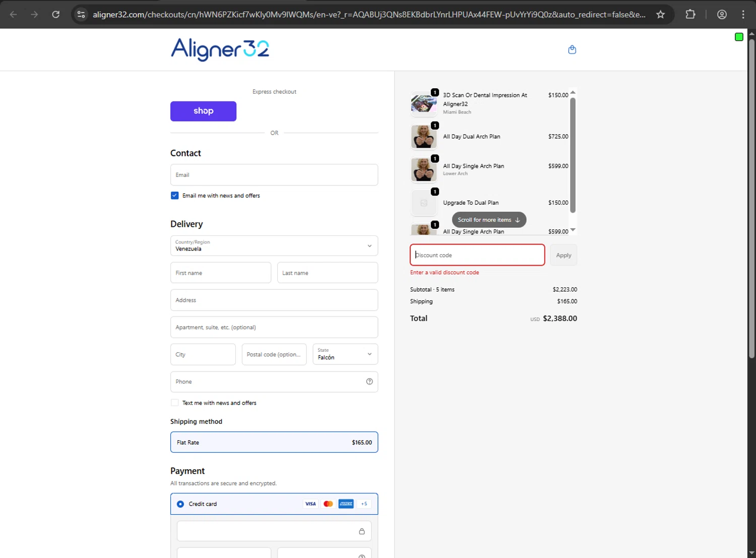
Task: Click the order list scroll up arrow
Action: point(573,92)
